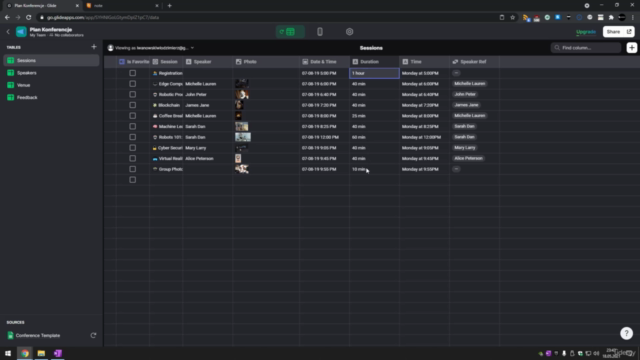
Task: Toggle Is Favorite for Cyber Security row
Action: pyautogui.click(x=133, y=148)
